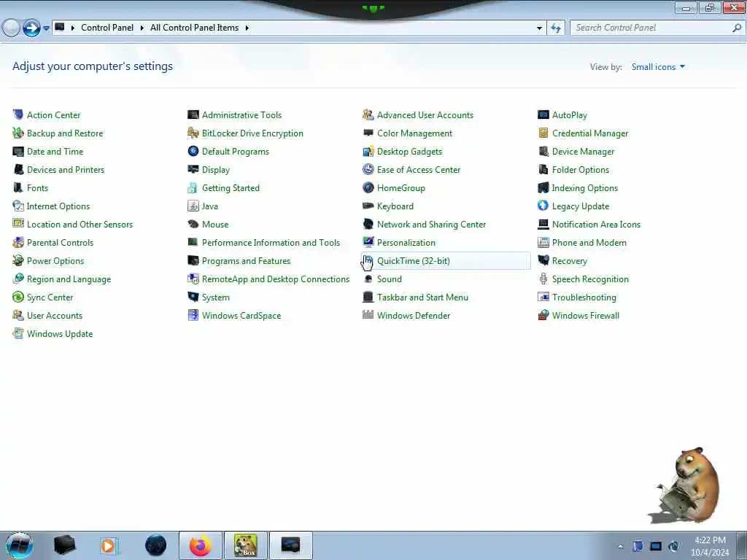747x560 pixels.
Task: Open the Ease of Access Center icon
Action: pos(368,169)
